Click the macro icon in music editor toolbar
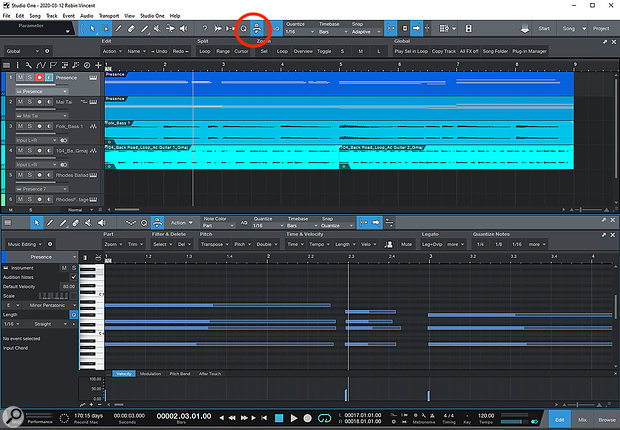 pyautogui.click(x=157, y=223)
